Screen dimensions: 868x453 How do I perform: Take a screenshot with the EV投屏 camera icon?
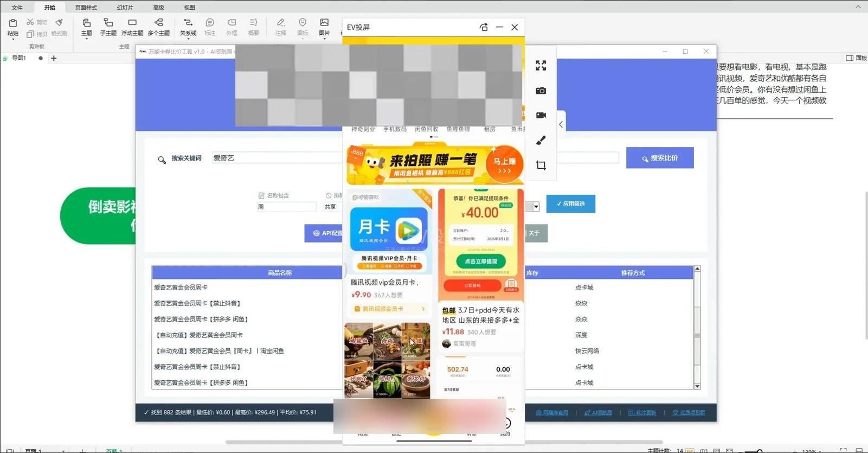coord(541,91)
